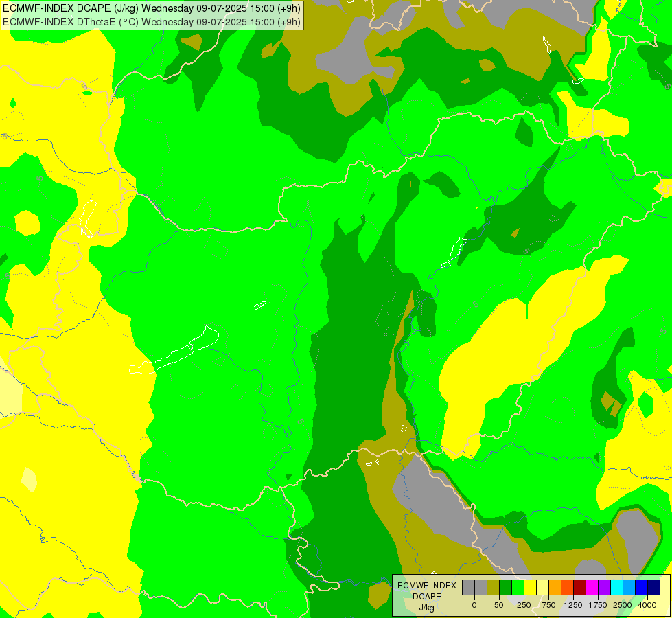Click the legend label '0'
The image size is (672, 618).
click(474, 605)
